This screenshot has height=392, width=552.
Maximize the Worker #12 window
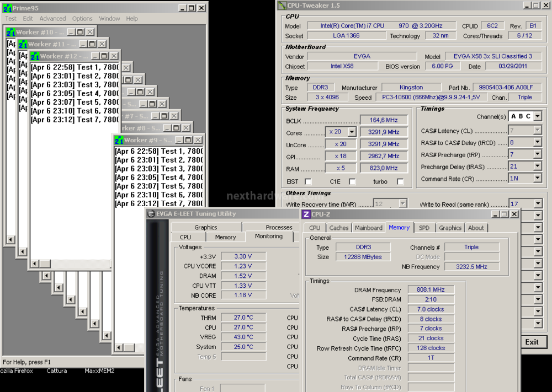(x=104, y=56)
